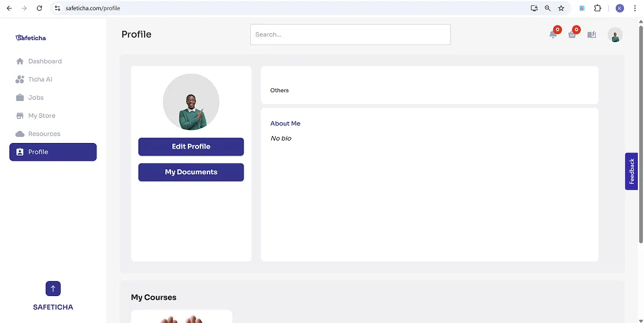Open notifications bell icon
The width and height of the screenshot is (644, 323).
pos(553,34)
